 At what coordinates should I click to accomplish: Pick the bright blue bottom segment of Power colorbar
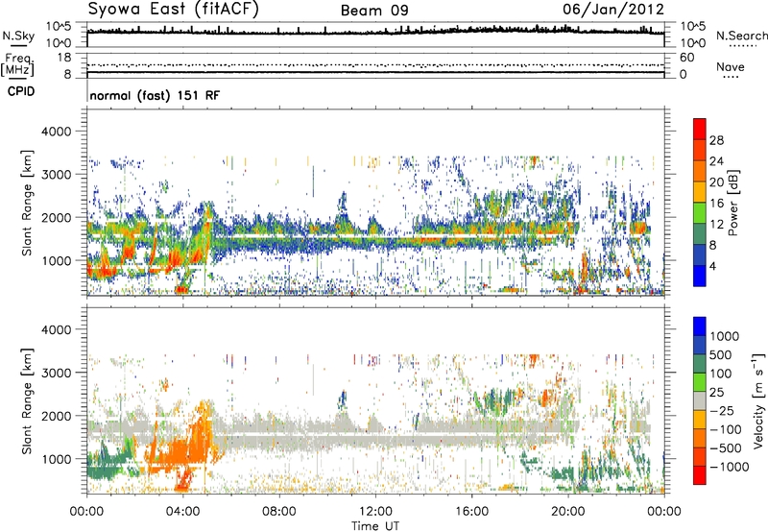[700, 276]
